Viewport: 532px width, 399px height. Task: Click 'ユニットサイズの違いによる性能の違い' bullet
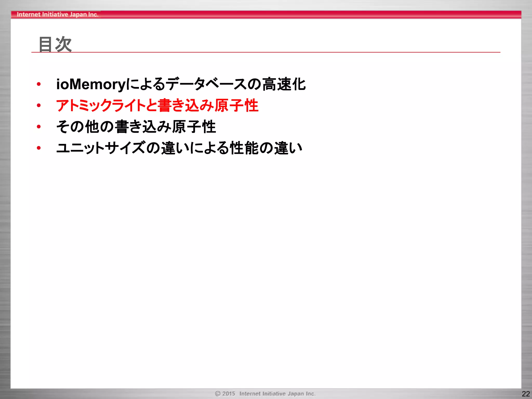(x=179, y=148)
